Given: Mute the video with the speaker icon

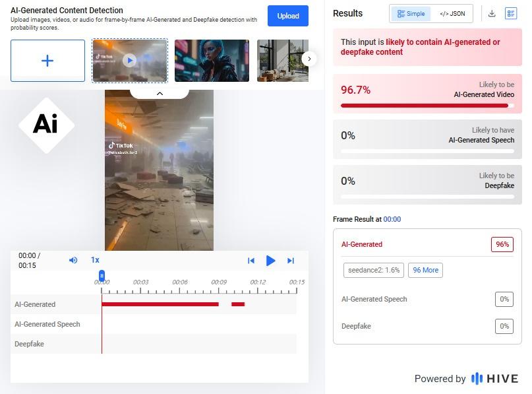Looking at the screenshot, I should pyautogui.click(x=73, y=260).
